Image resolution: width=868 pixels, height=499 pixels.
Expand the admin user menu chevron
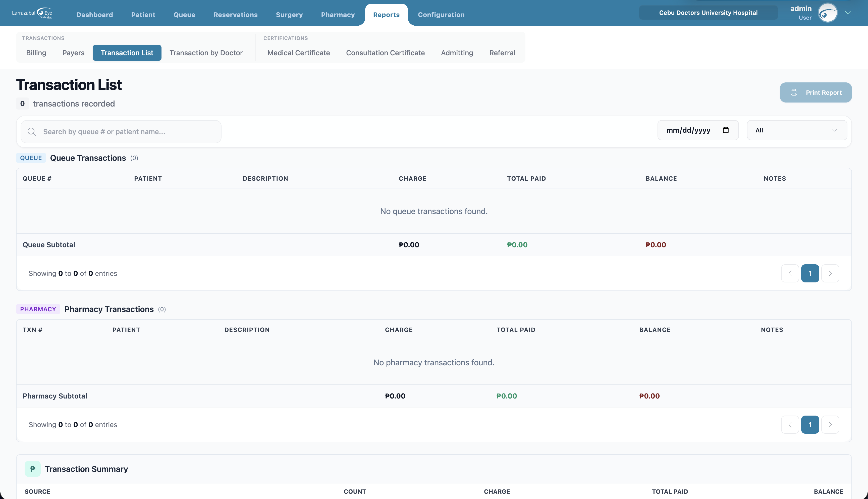click(x=848, y=13)
